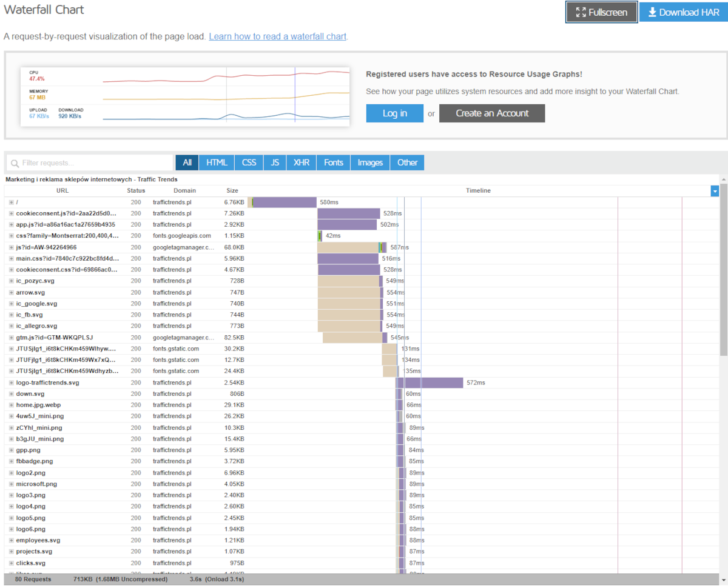Screen dimensions: 728x588
Task: Expand the app.js request details
Action: click(x=11, y=224)
